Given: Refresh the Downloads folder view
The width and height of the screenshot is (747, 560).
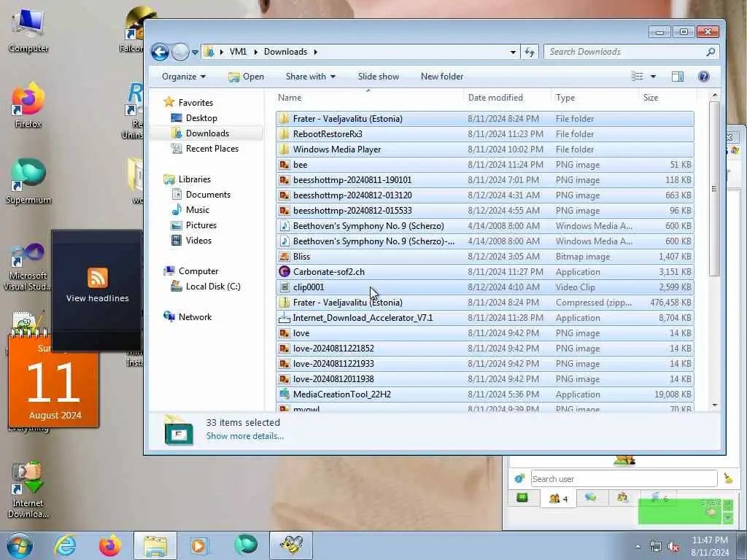Looking at the screenshot, I should pos(530,52).
